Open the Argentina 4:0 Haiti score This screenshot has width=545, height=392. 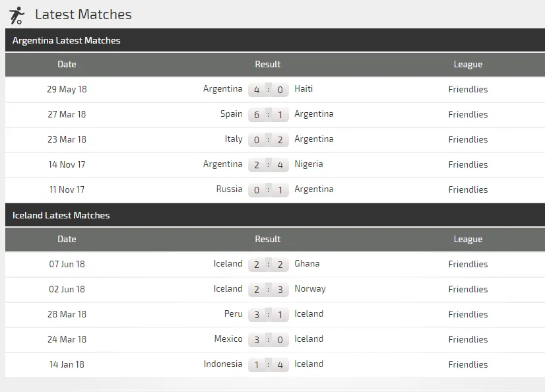[268, 90]
